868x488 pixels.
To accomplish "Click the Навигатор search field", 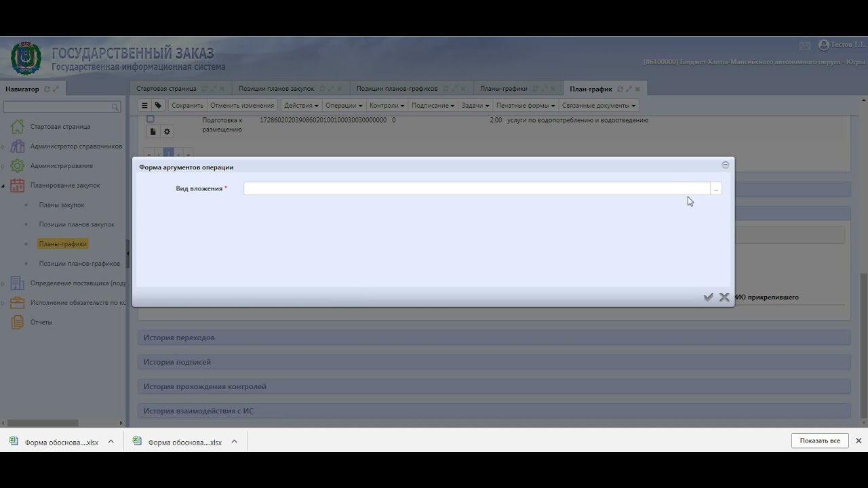I will point(57,107).
